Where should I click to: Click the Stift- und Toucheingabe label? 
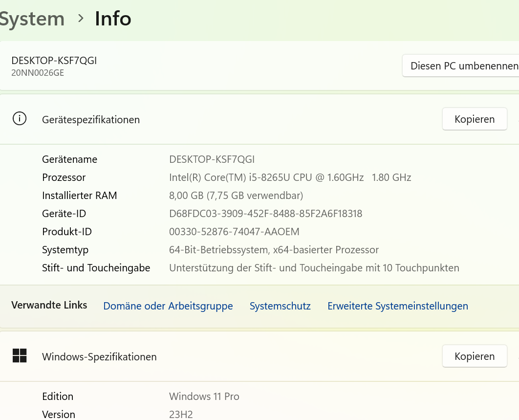point(96,268)
